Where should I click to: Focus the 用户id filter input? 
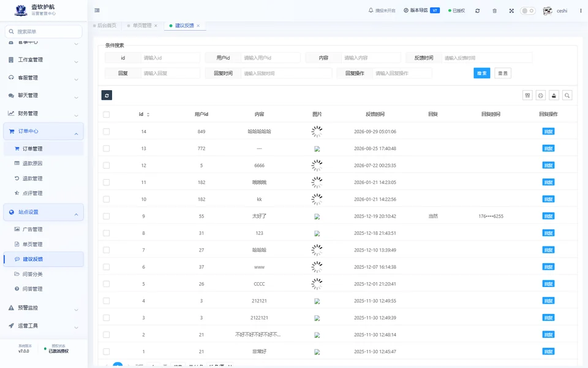(x=270, y=58)
